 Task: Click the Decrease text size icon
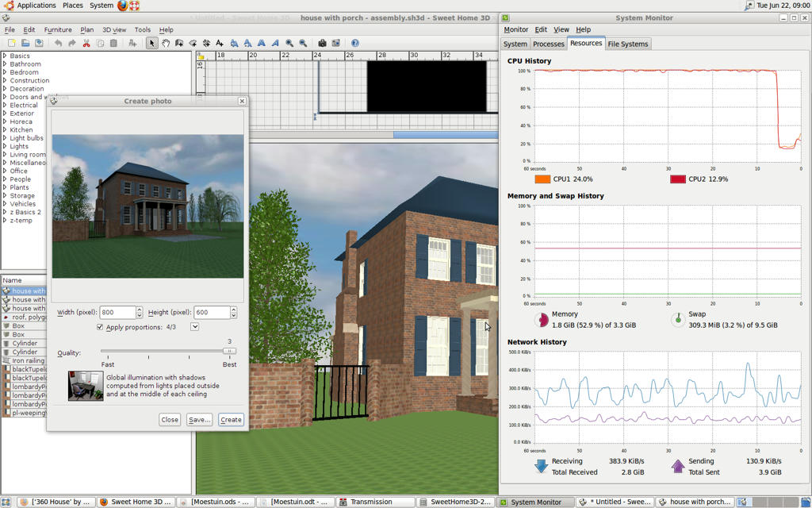pyautogui.click(x=247, y=43)
